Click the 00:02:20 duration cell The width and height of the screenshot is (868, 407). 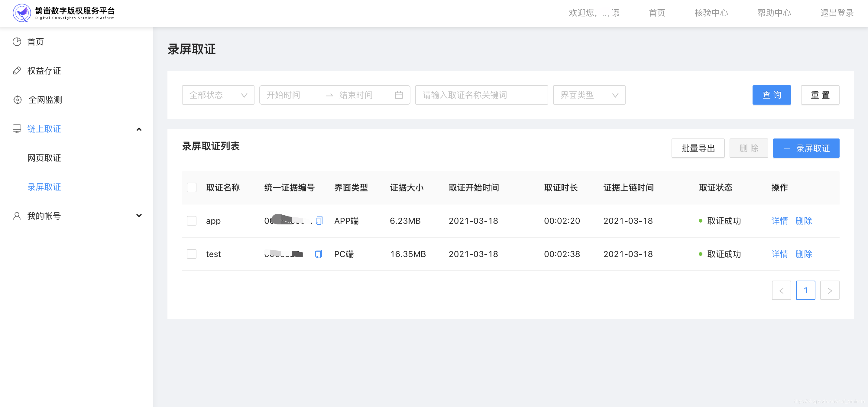(562, 221)
